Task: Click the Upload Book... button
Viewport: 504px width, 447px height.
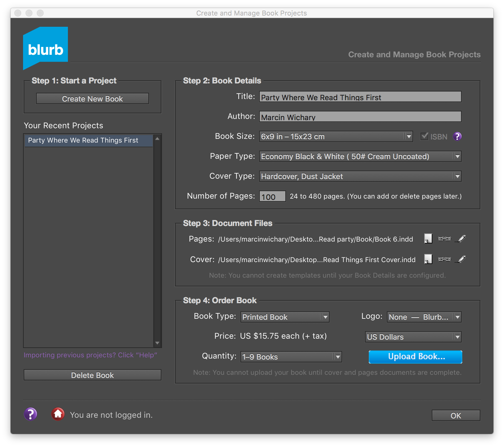Action: click(416, 357)
